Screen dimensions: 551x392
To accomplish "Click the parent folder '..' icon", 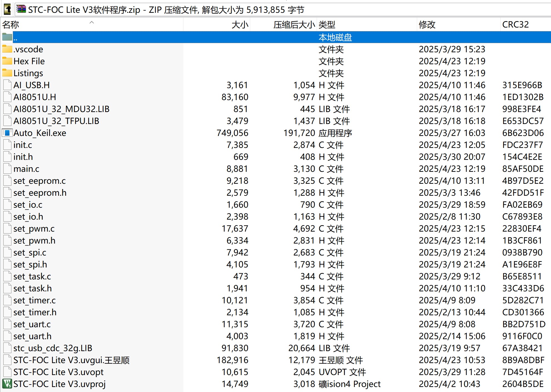I will tap(7, 37).
